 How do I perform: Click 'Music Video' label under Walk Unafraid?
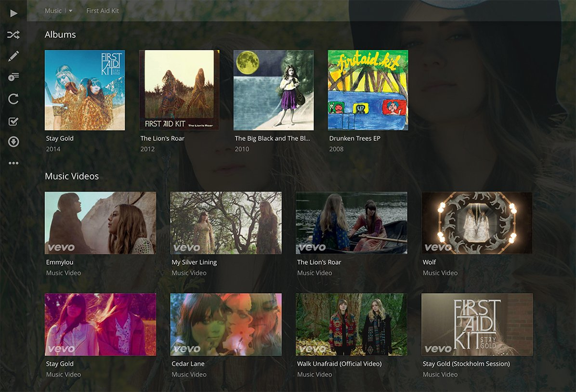[315, 374]
